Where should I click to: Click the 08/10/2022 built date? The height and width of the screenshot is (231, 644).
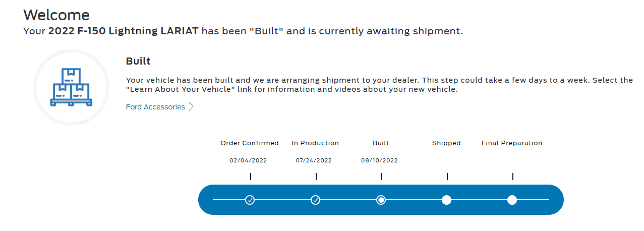coord(379,161)
